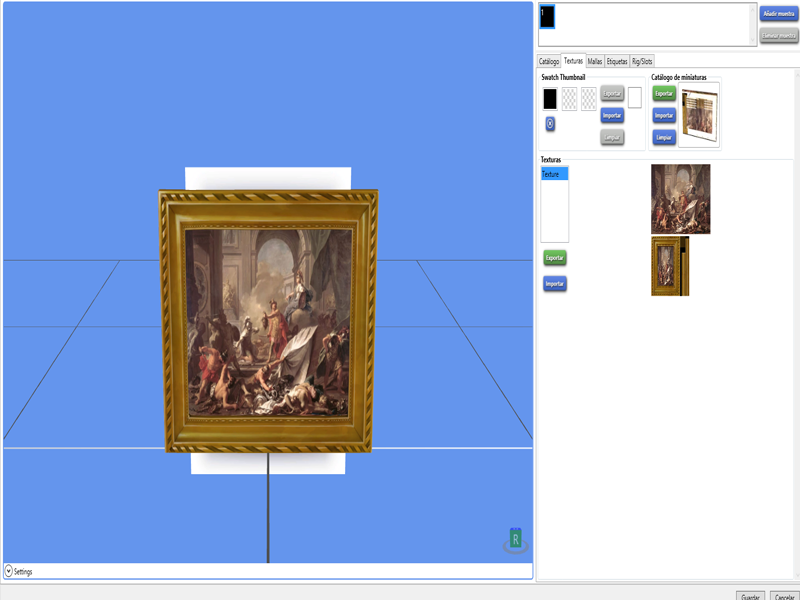Screen dimensions: 800x600
Task: Select swatch 1 in the swatch list
Action: (547, 17)
